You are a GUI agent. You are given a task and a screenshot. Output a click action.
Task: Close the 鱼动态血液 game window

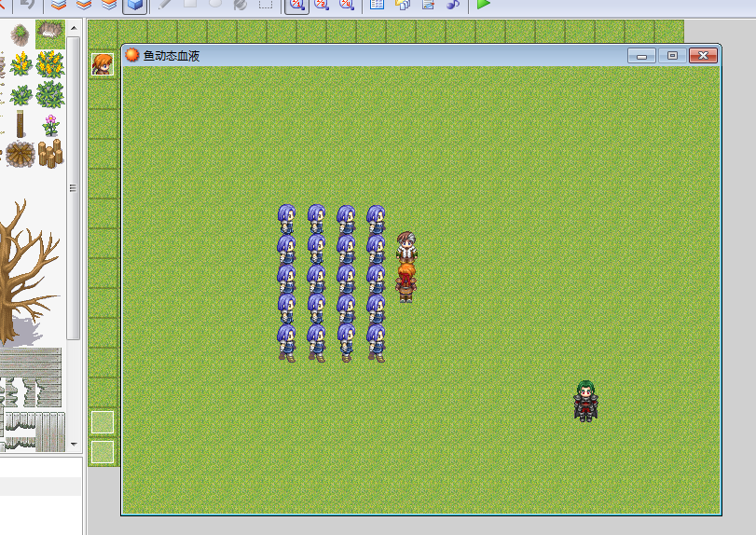click(703, 56)
